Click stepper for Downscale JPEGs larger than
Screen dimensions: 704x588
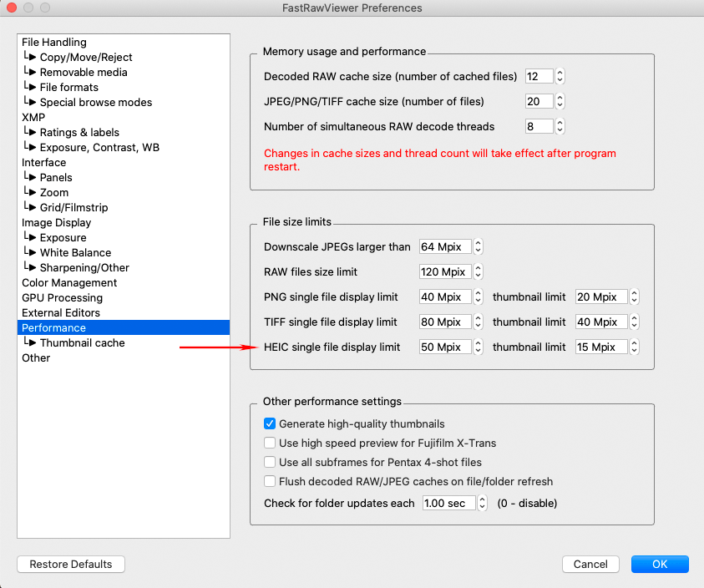(479, 247)
